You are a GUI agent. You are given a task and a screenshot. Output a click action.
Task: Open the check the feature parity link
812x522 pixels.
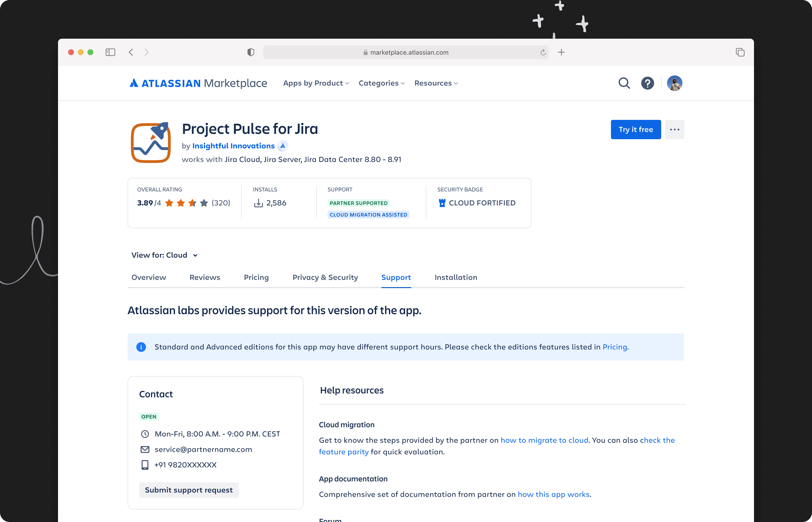(497, 446)
